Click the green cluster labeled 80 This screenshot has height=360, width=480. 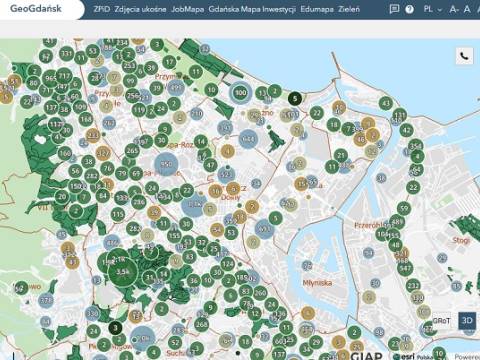[x=33, y=83]
